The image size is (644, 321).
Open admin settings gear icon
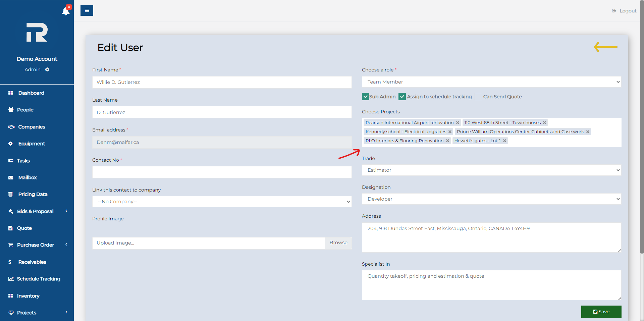coord(47,69)
